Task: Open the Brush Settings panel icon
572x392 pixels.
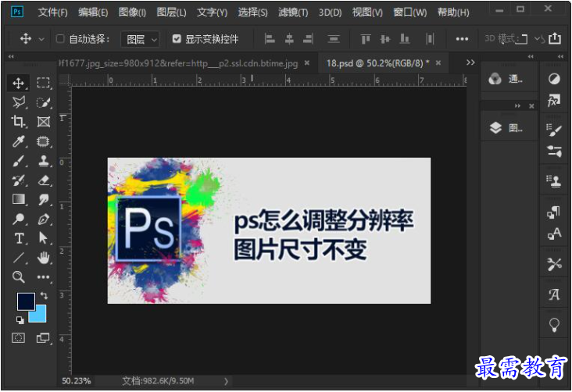Action: pos(554,130)
